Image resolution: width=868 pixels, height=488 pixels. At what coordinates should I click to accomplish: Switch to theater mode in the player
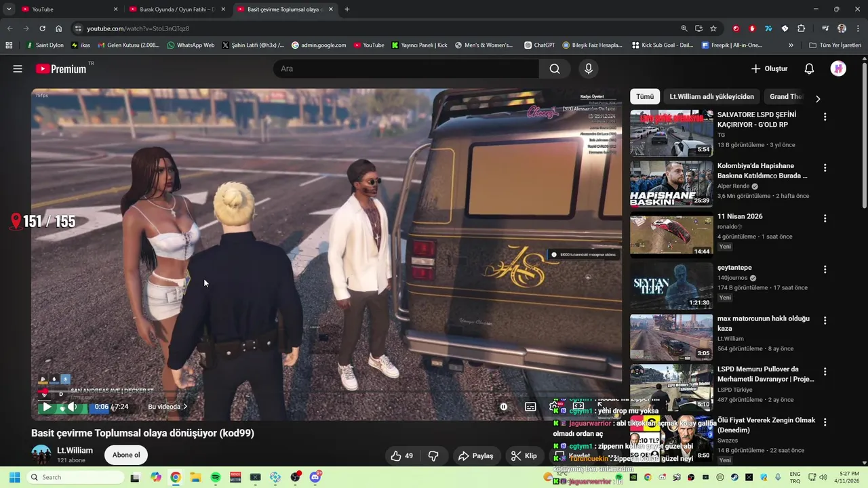[x=578, y=407]
